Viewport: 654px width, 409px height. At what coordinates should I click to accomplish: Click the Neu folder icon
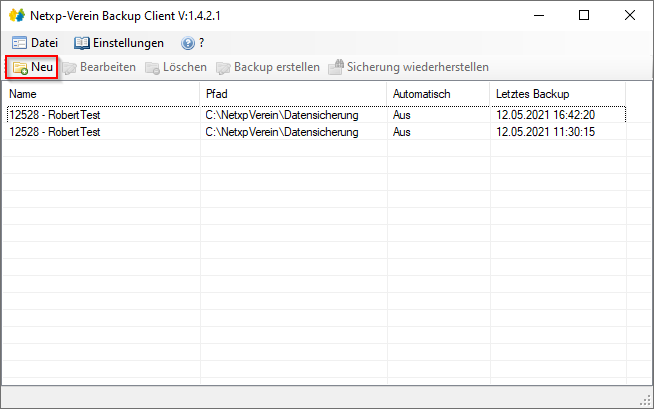20,68
